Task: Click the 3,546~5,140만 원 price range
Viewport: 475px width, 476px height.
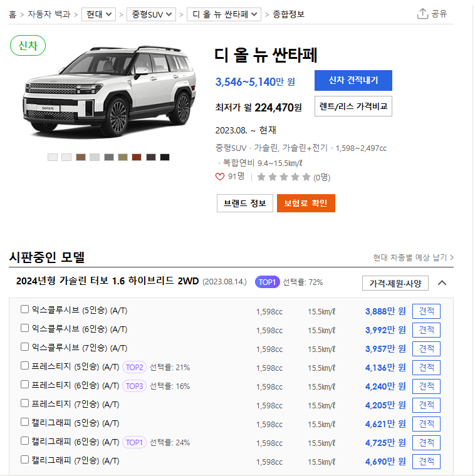Action: (x=255, y=81)
